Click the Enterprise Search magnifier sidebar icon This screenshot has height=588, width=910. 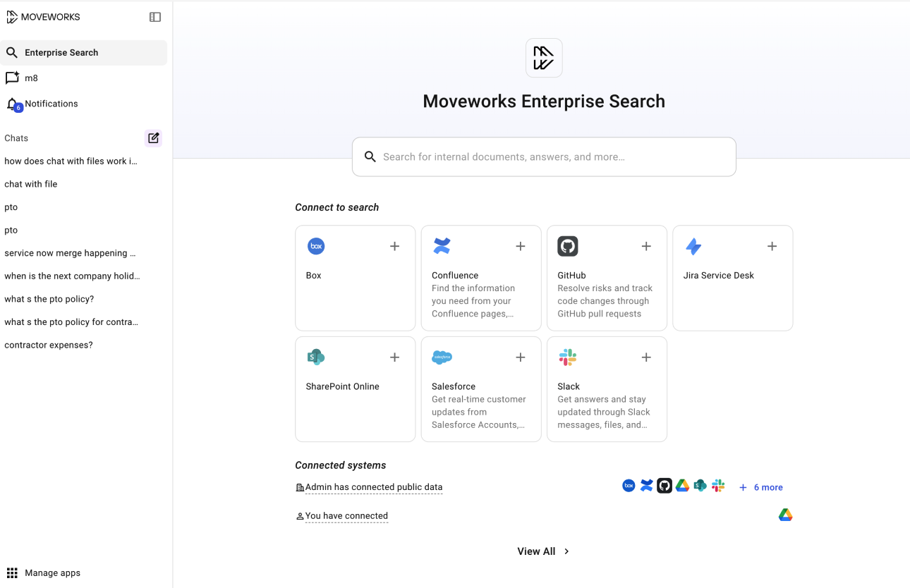[x=12, y=53]
